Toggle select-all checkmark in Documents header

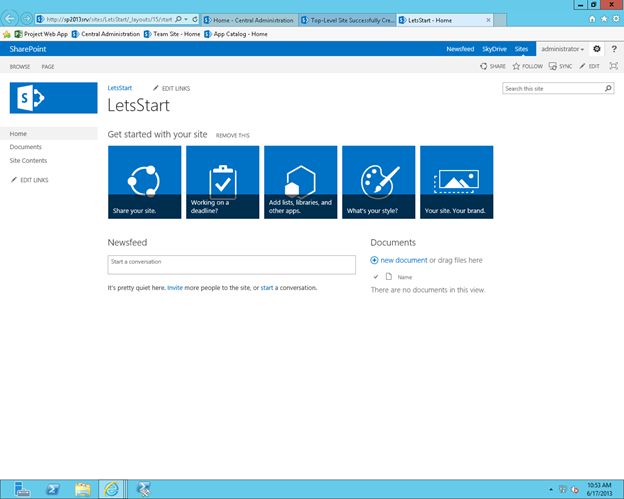(376, 277)
